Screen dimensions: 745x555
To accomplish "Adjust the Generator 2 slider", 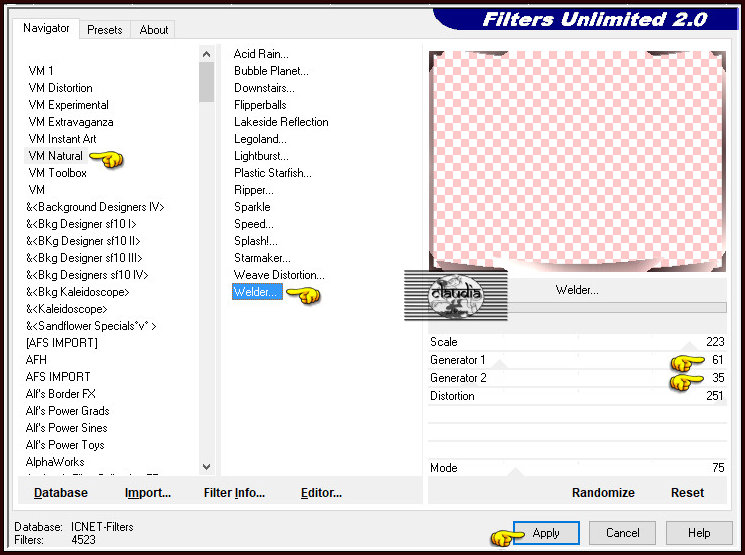I will click(577, 378).
